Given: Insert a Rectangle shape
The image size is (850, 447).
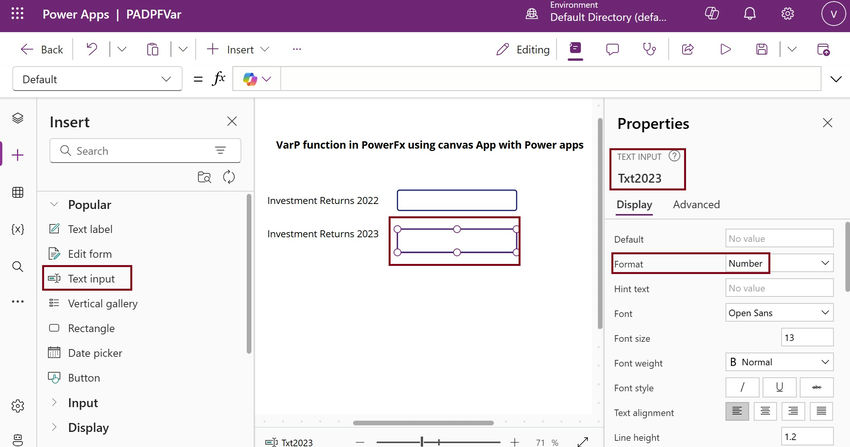Looking at the screenshot, I should (x=82, y=328).
